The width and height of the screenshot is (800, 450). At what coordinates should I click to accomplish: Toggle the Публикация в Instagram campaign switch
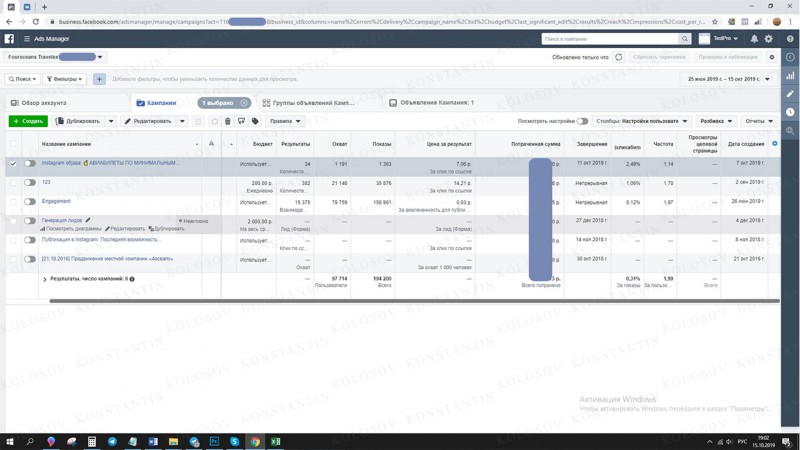click(30, 240)
